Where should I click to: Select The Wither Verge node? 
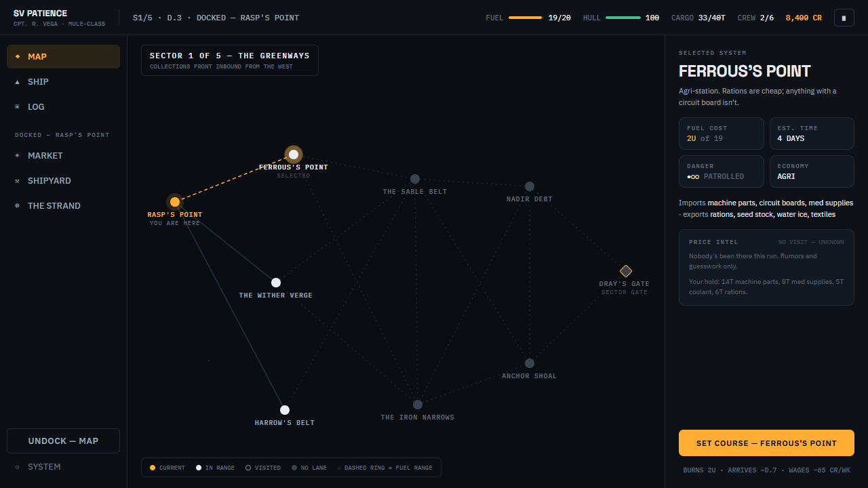(276, 283)
